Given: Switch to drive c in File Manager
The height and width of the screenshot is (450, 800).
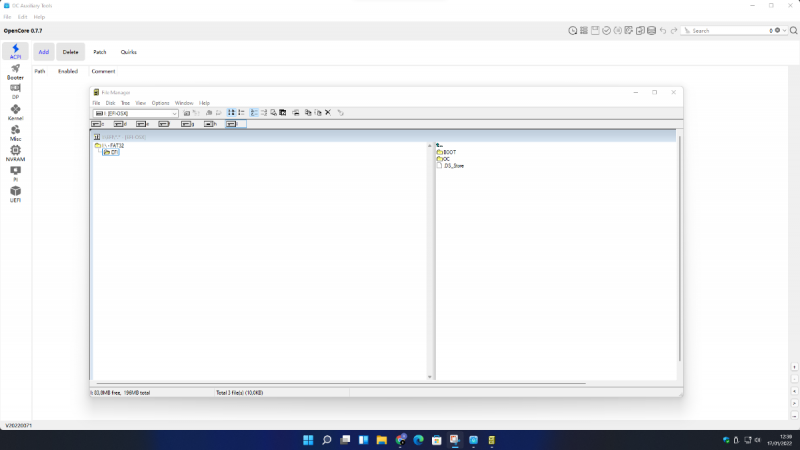Looking at the screenshot, I should [x=98, y=124].
